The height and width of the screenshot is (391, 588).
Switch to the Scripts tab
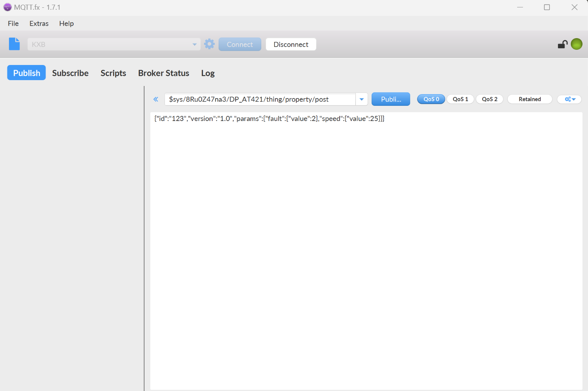[x=113, y=73]
